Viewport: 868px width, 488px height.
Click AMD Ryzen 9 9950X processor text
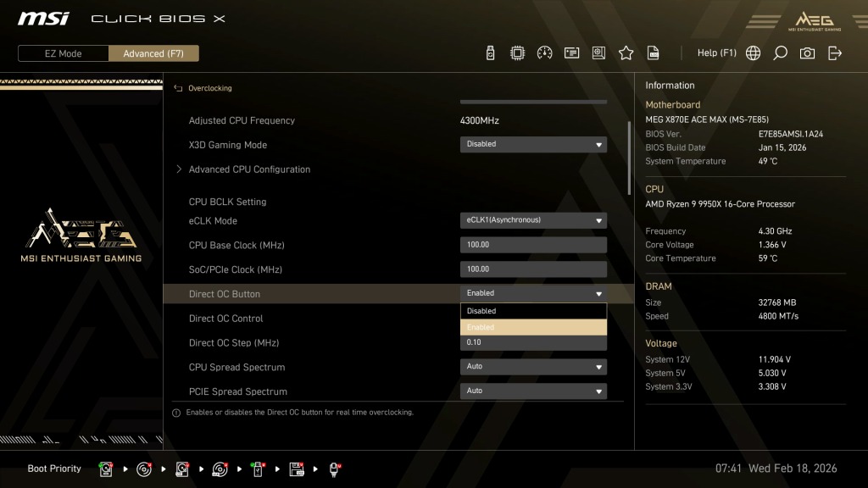click(721, 204)
